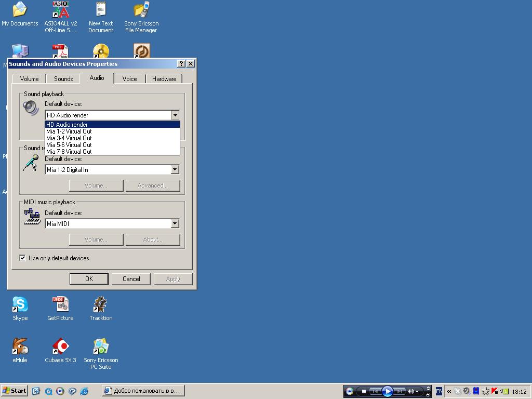Screen dimensions: 532x399
Task: Open Sony Ericsson File Manager icon
Action: coord(141,17)
